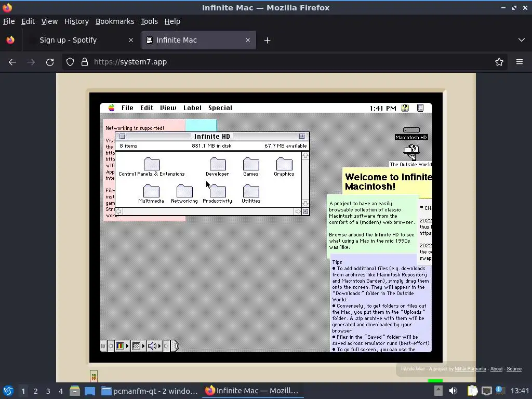This screenshot has width=532, height=399.
Task: Click Infinite HD horizontal scrollbar right arrow
Action: click(298, 211)
